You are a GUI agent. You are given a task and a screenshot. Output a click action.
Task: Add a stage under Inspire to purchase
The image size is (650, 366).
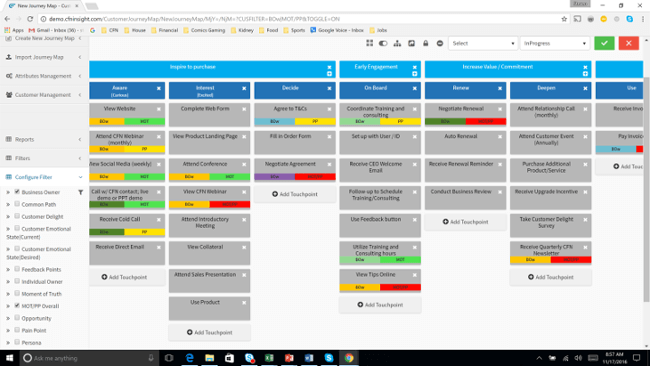coord(329,74)
